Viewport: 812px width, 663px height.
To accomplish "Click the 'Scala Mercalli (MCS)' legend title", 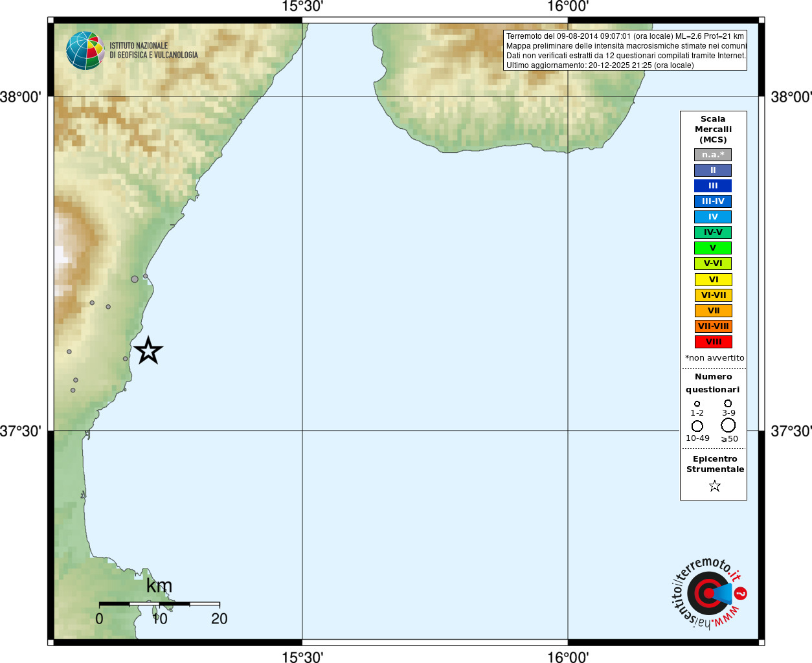I will click(x=713, y=129).
